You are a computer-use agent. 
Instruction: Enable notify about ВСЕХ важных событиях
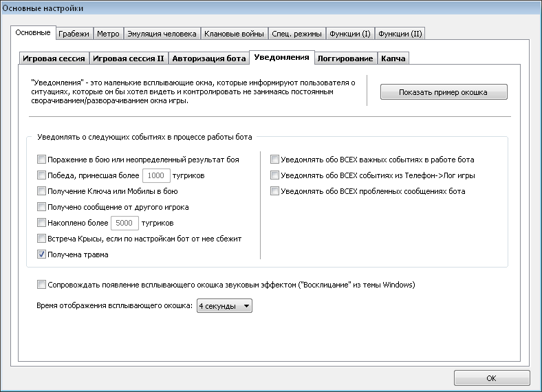coord(274,160)
